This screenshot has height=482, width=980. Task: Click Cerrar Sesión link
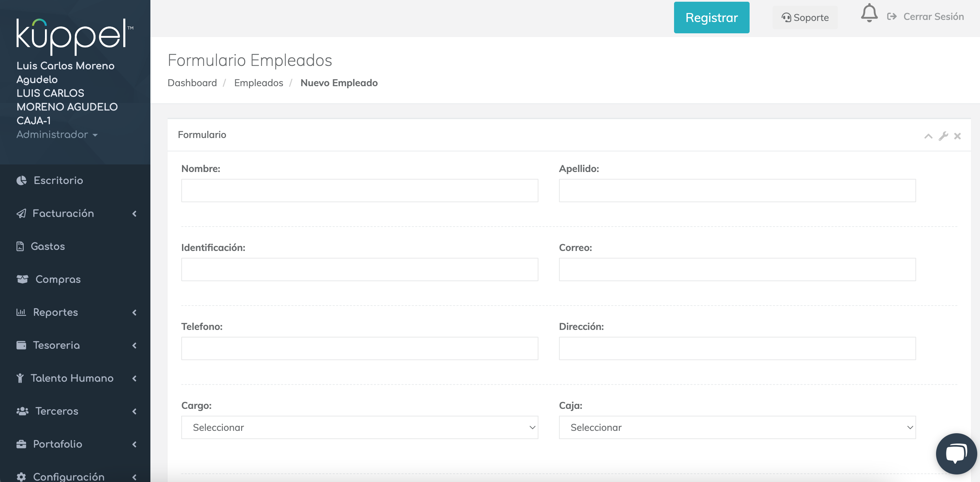pyautogui.click(x=933, y=17)
